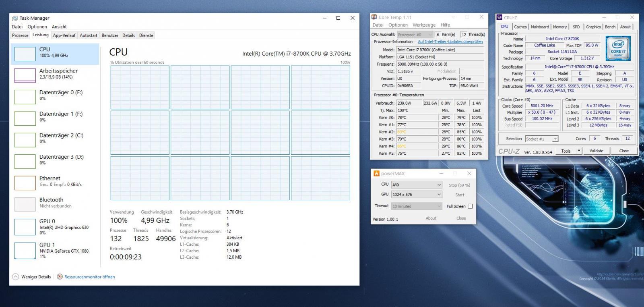Select the CPU performance graph thumbnail
This screenshot has height=307, width=644.
point(25,54)
